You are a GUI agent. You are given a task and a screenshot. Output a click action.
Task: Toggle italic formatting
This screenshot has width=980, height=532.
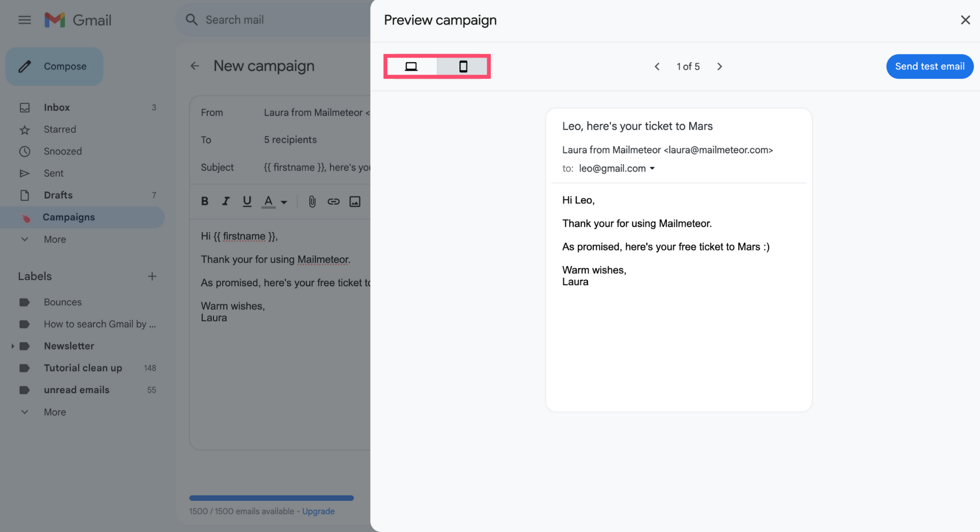(226, 201)
